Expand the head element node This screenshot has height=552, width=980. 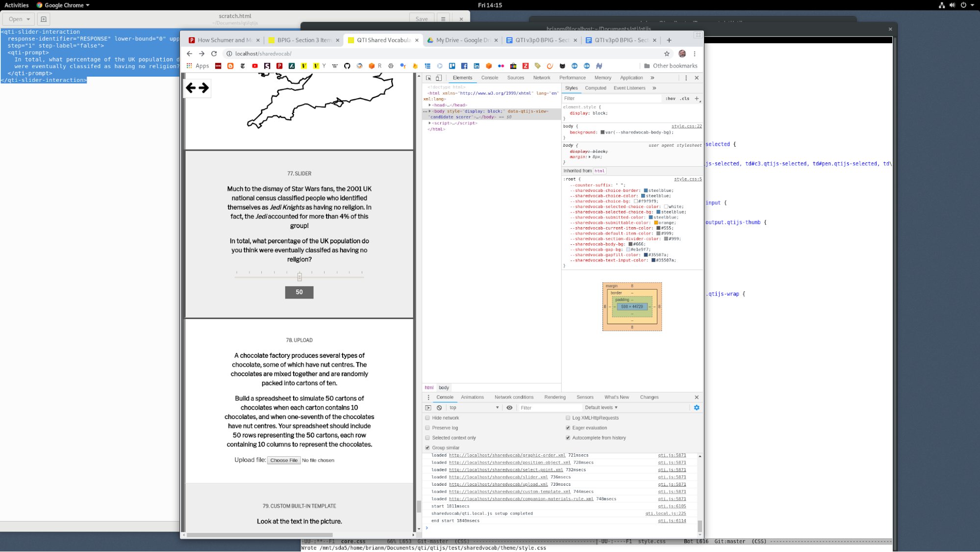430,105
